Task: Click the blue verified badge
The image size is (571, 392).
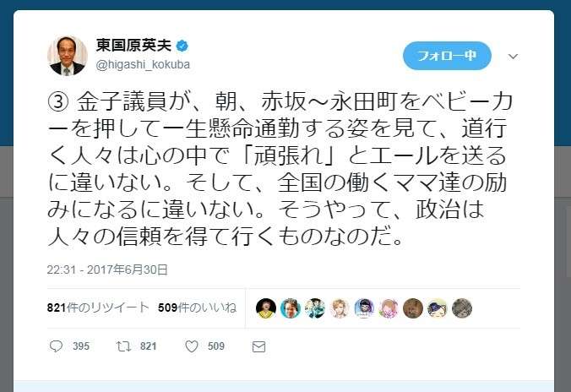Action: tap(182, 46)
